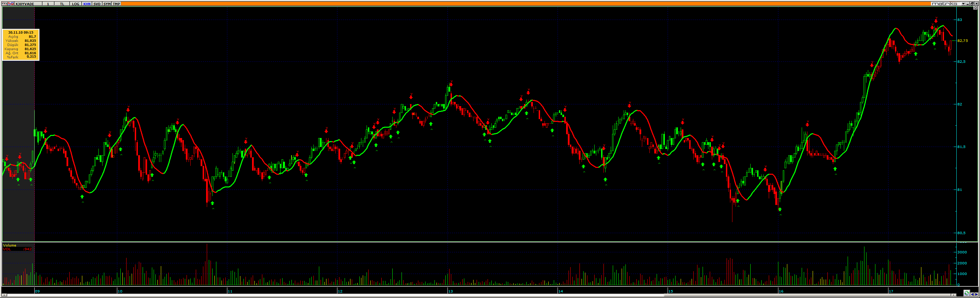Click the 17 time axis label
The height and width of the screenshot is (298, 980).
click(891, 291)
